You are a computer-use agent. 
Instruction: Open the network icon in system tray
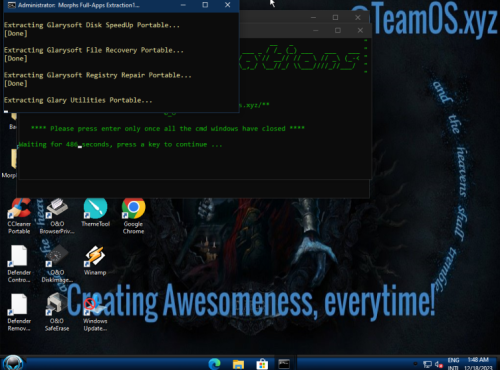427,365
